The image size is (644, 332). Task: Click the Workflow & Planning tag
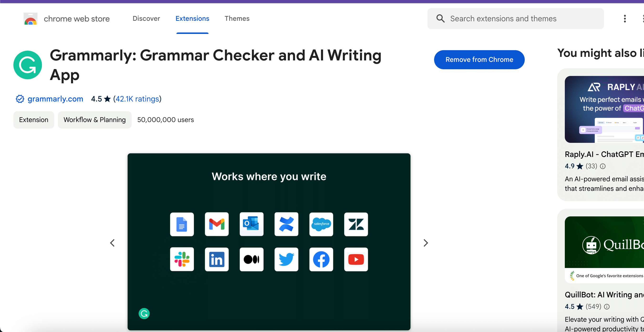click(x=94, y=120)
